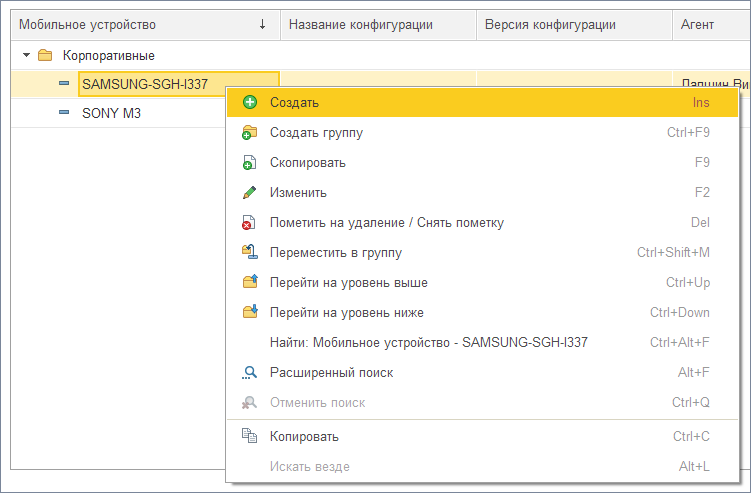Choose Копировать menu entry
The image size is (751, 493).
pyautogui.click(x=482, y=436)
